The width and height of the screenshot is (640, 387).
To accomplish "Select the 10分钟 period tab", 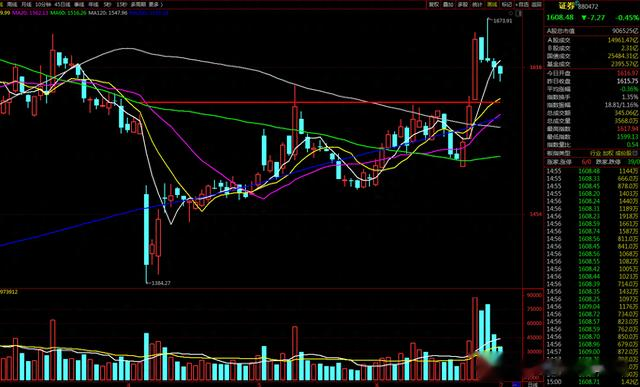I will click(43, 4).
